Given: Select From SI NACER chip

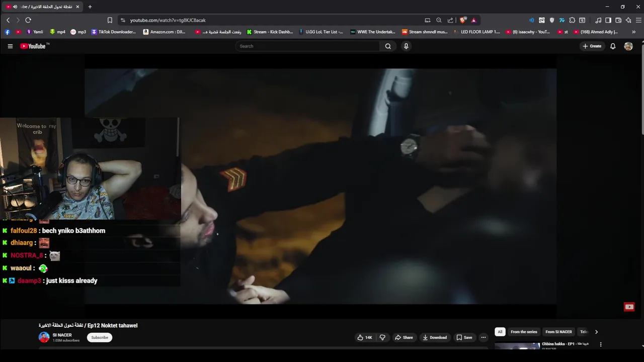Looking at the screenshot, I should (x=558, y=332).
